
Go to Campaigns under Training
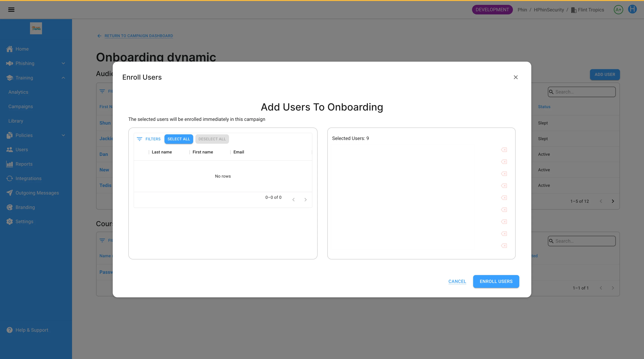point(20,106)
